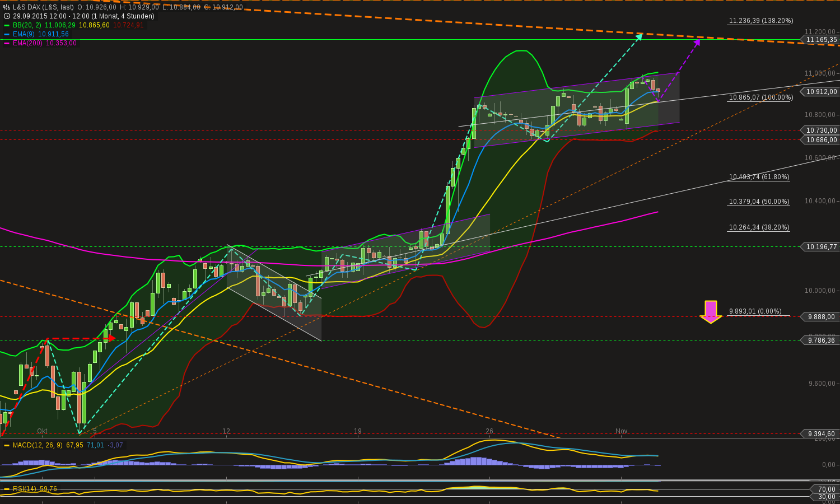The height and width of the screenshot is (504, 840).
Task: Click the 'Okt' date label on time axis
Action: (42, 431)
